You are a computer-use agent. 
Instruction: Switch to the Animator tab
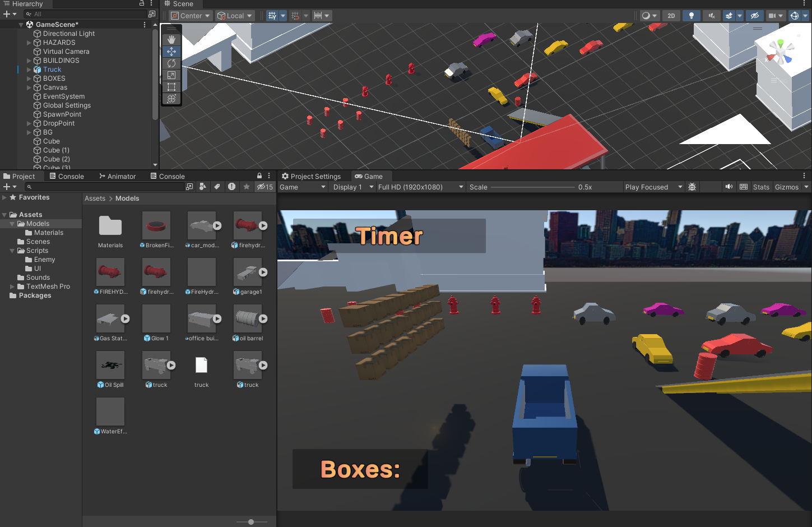point(118,176)
